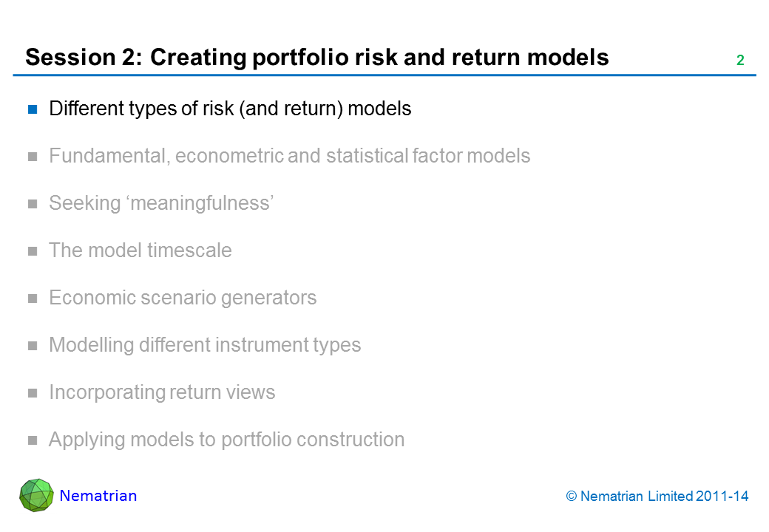This screenshot has width=769, height=532.
Task: Jump to 'The model timescale' topic
Action: coord(140,250)
